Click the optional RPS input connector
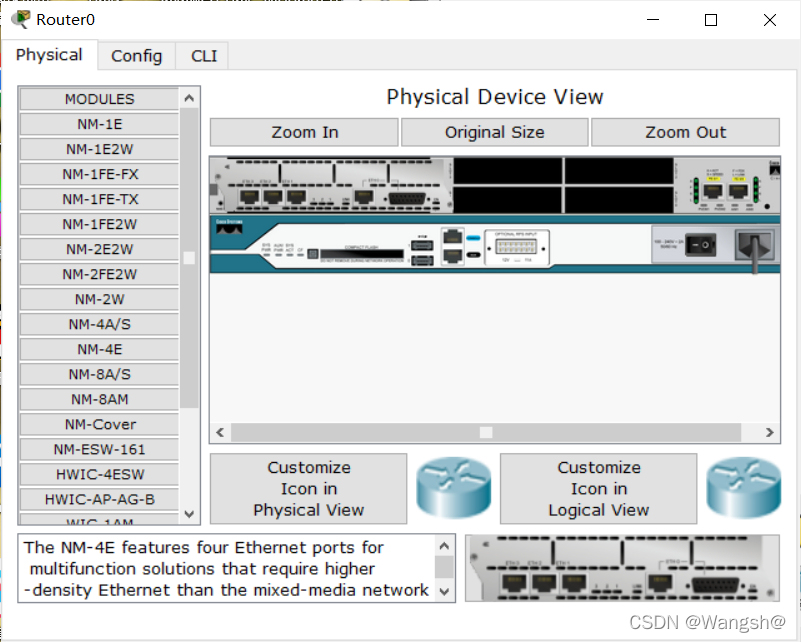The width and height of the screenshot is (801, 642). point(516,247)
